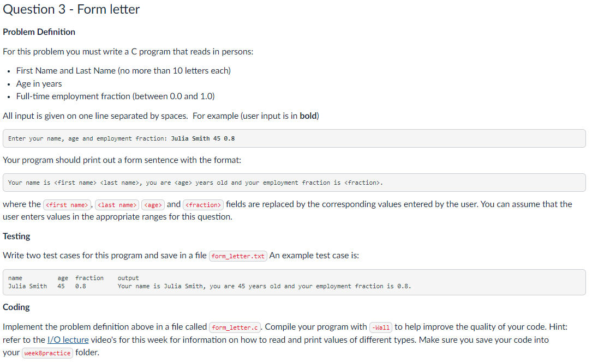
Task: Click the Coding section heading
Action: [x=16, y=307]
